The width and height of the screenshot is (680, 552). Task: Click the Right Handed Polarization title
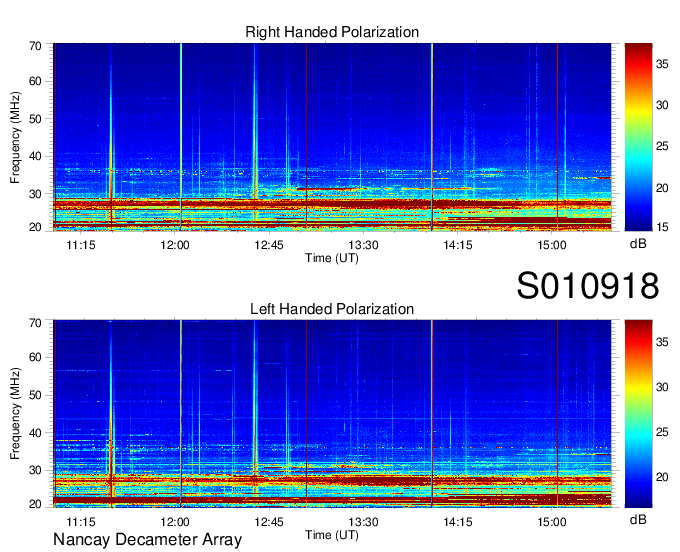(332, 32)
